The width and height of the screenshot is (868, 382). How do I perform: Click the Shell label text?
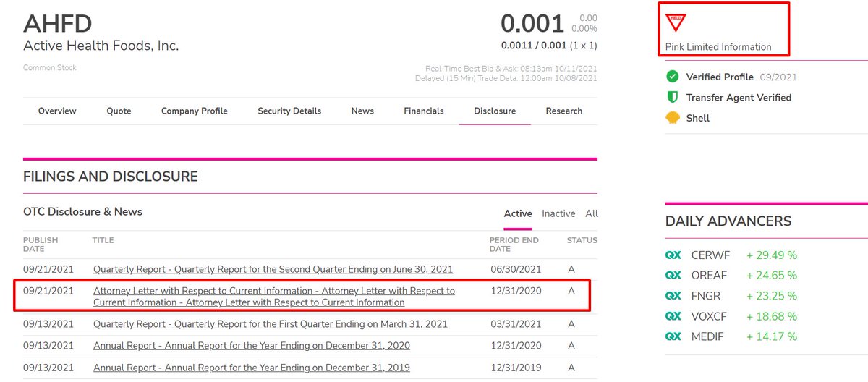pos(698,118)
